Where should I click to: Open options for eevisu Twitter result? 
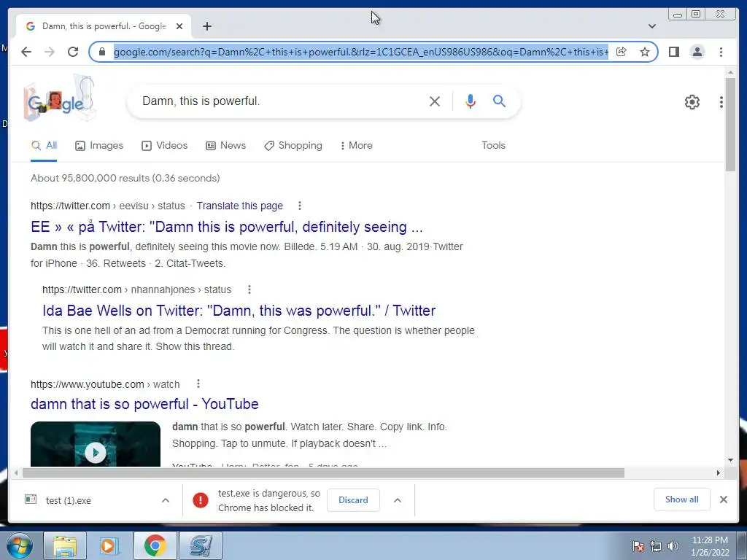(x=299, y=206)
